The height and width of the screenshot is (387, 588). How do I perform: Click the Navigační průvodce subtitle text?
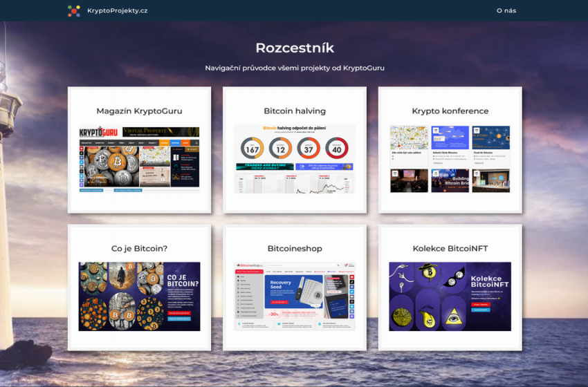pos(295,68)
